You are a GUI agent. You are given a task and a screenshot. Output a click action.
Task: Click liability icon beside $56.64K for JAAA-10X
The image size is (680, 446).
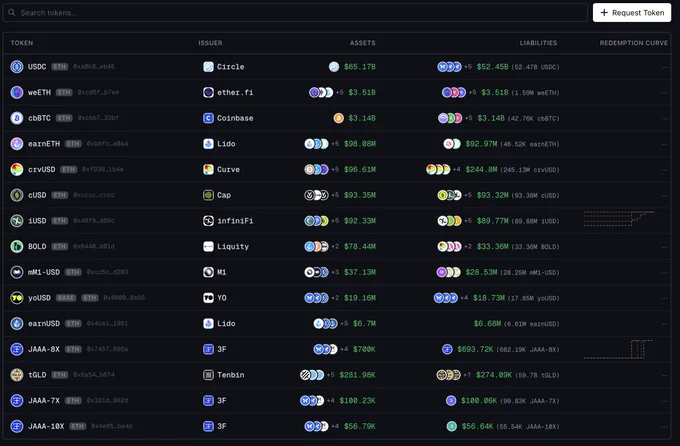click(x=451, y=426)
